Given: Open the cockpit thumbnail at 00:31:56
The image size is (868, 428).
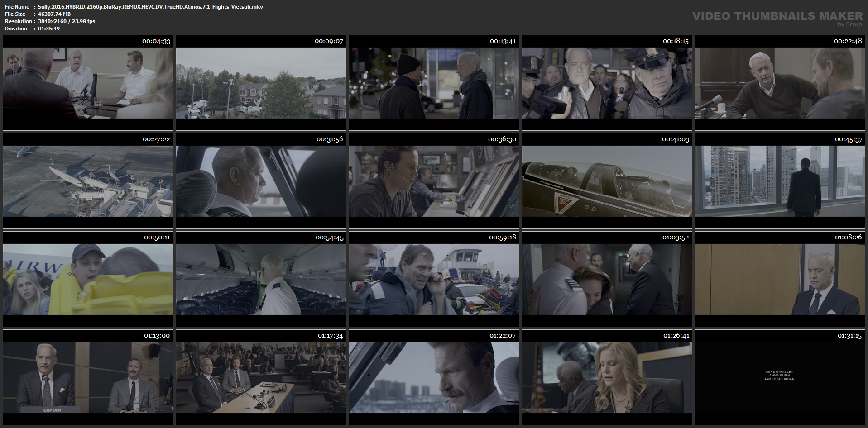Looking at the screenshot, I should point(261,181).
